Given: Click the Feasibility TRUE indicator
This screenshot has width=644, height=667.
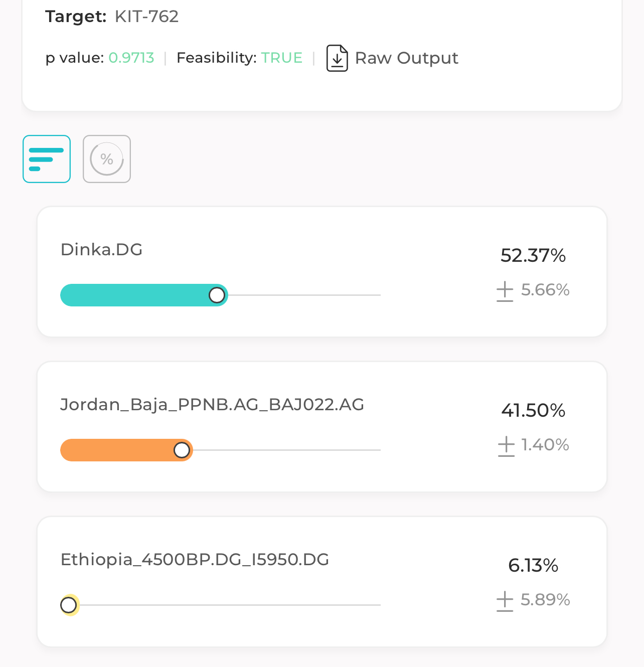Looking at the screenshot, I should click(282, 58).
